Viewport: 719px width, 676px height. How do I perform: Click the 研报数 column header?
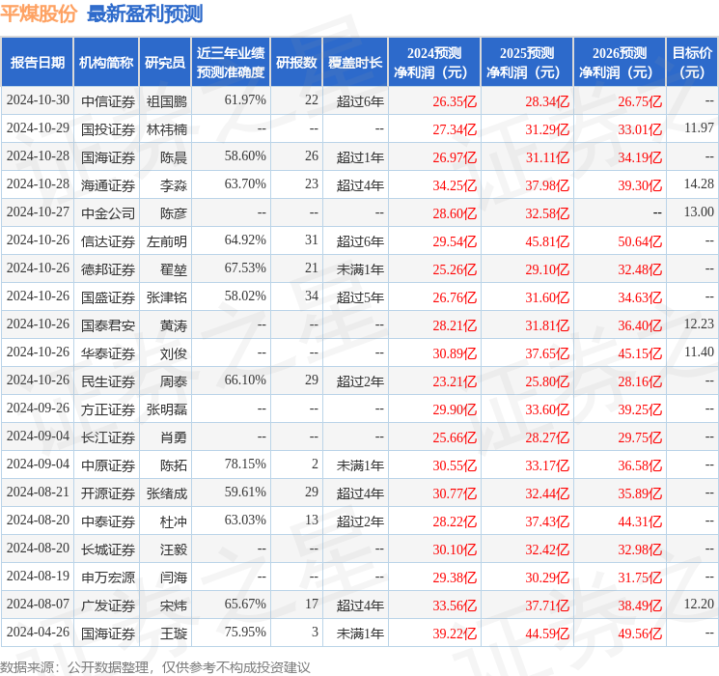(x=296, y=62)
